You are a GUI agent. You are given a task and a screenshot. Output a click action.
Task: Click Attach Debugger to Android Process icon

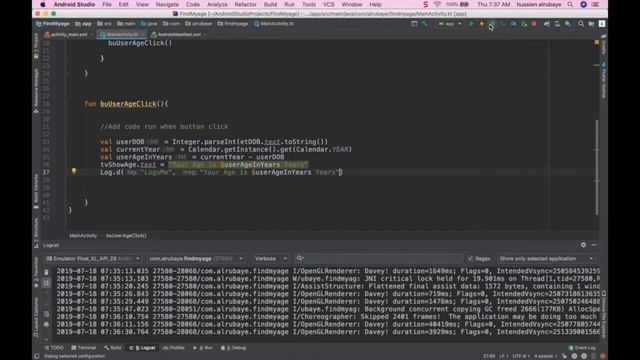pyautogui.click(x=524, y=24)
